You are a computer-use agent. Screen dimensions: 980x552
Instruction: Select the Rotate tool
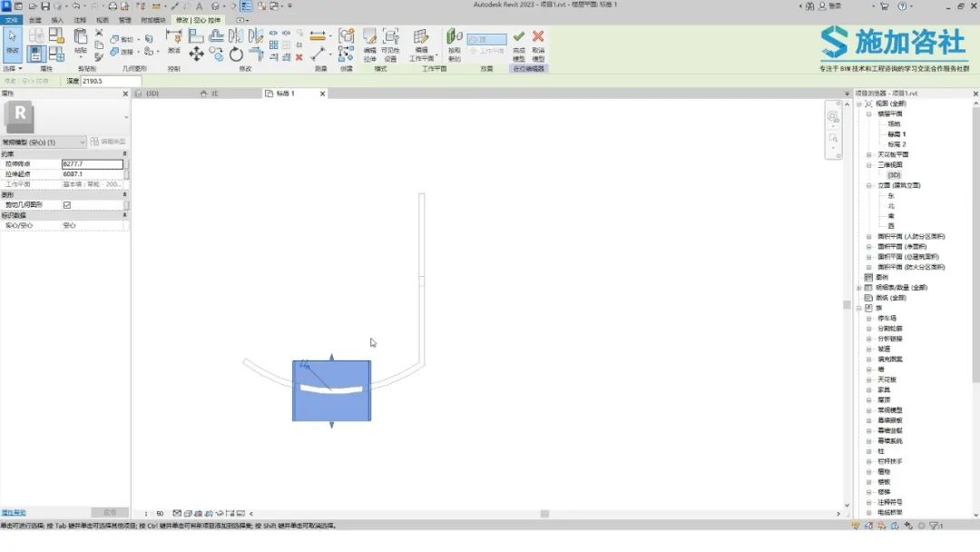(236, 54)
